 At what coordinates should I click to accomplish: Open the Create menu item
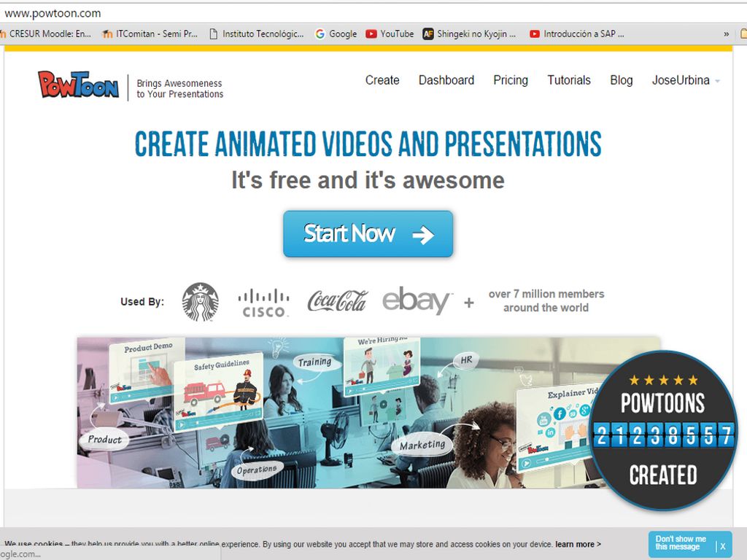382,80
